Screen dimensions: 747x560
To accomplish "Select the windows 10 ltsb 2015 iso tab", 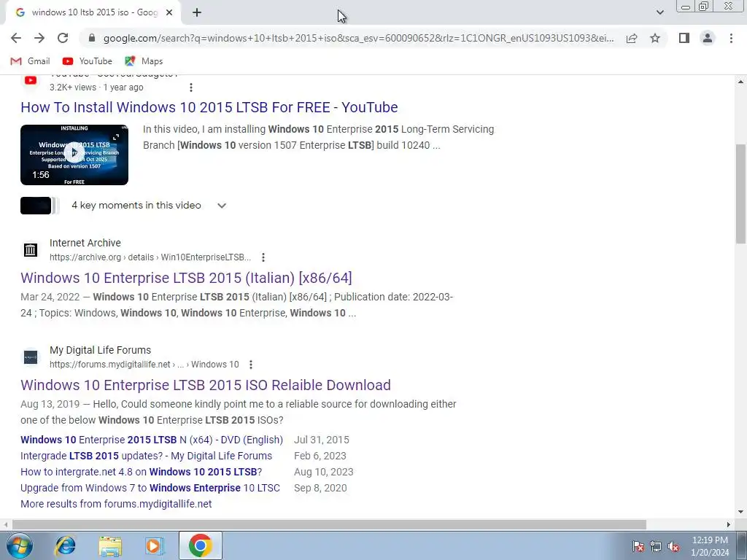I will pos(93,13).
